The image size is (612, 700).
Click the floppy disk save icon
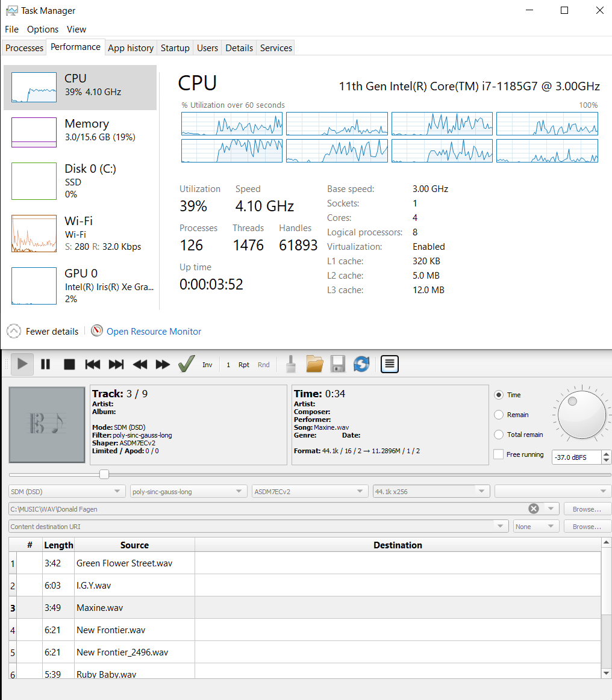click(x=338, y=364)
